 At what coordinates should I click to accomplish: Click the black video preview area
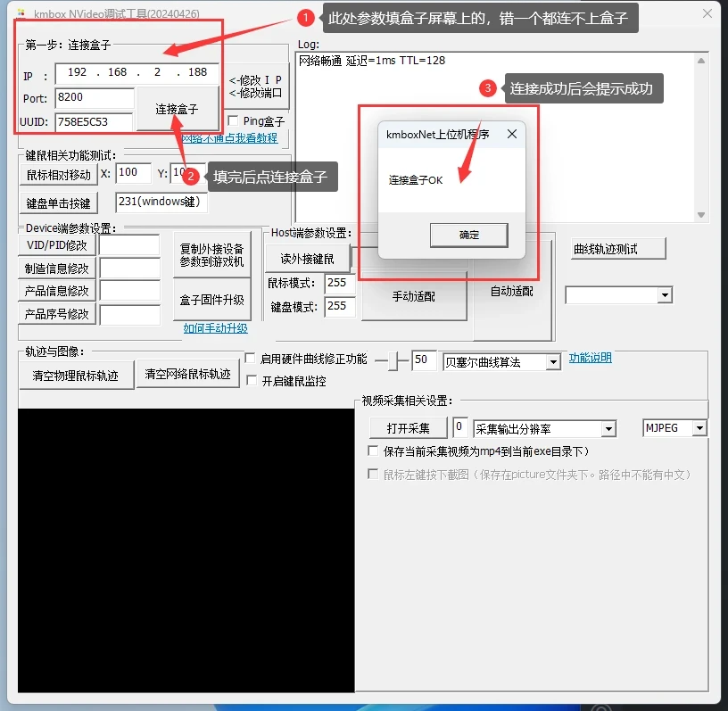pyautogui.click(x=186, y=550)
